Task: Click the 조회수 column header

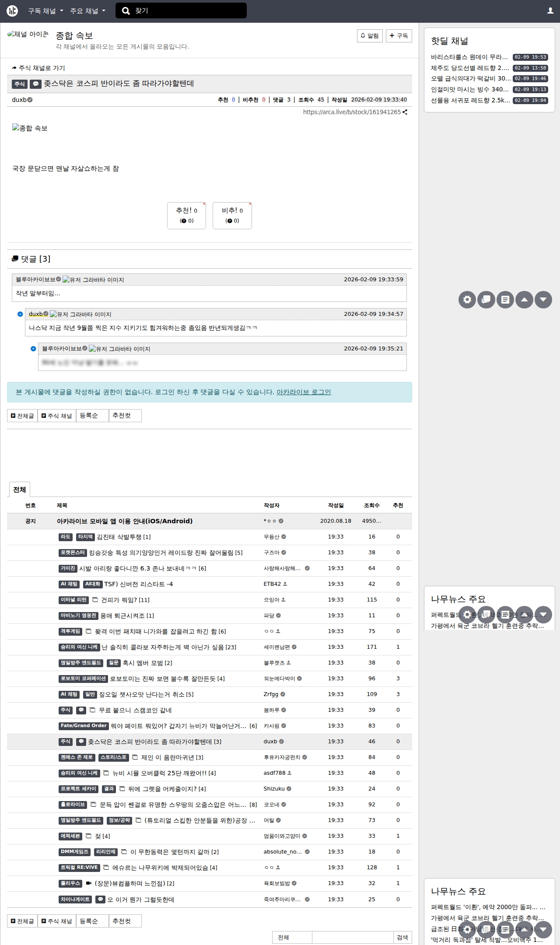Action: [x=371, y=505]
